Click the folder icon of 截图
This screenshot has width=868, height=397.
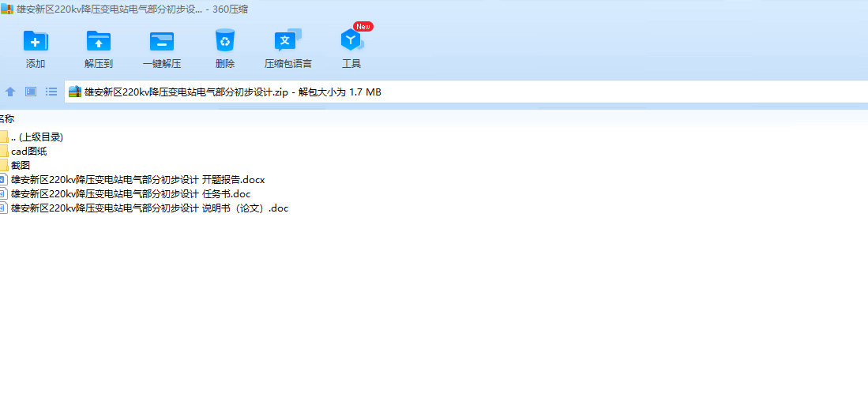[x=4, y=165]
